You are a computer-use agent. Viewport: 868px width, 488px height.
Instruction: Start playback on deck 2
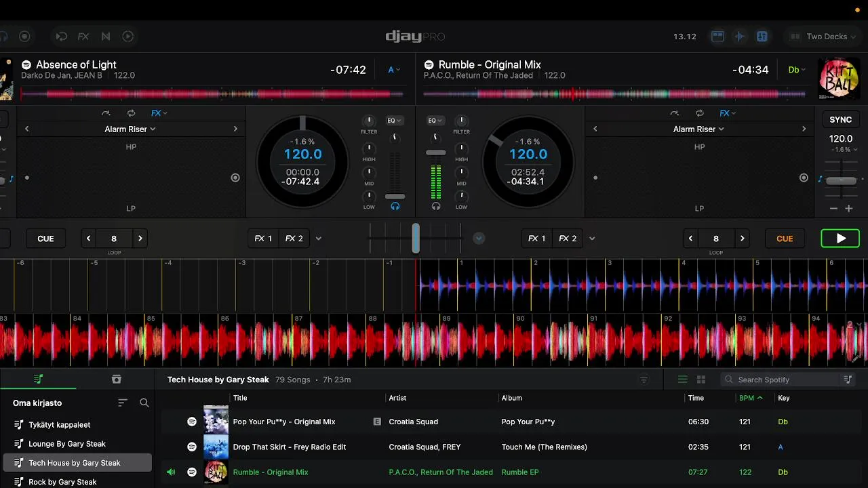tap(840, 239)
